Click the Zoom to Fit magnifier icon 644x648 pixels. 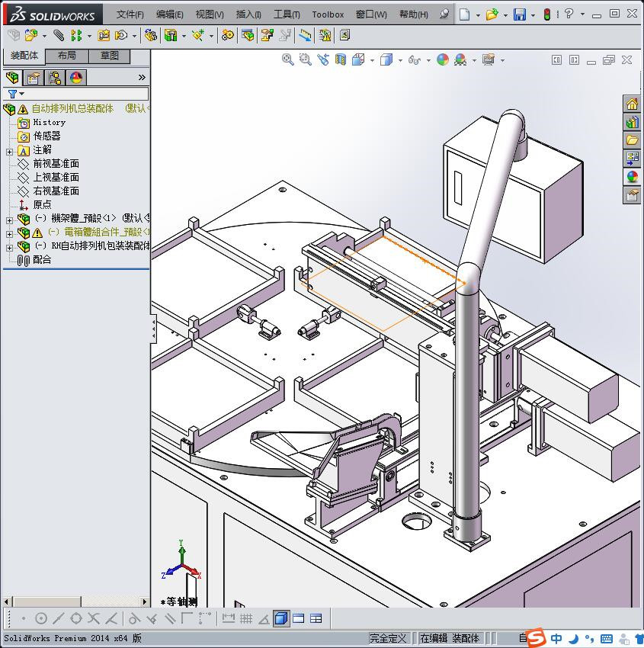[x=287, y=59]
